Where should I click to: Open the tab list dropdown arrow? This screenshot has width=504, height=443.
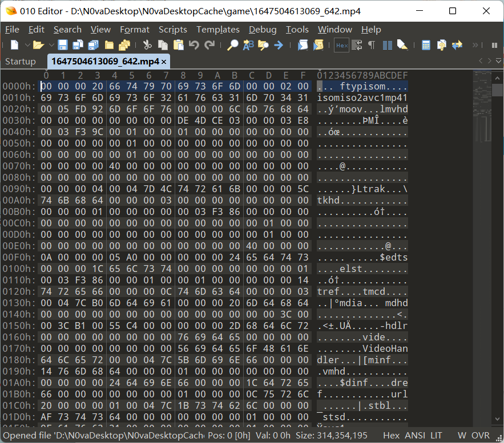point(498,60)
